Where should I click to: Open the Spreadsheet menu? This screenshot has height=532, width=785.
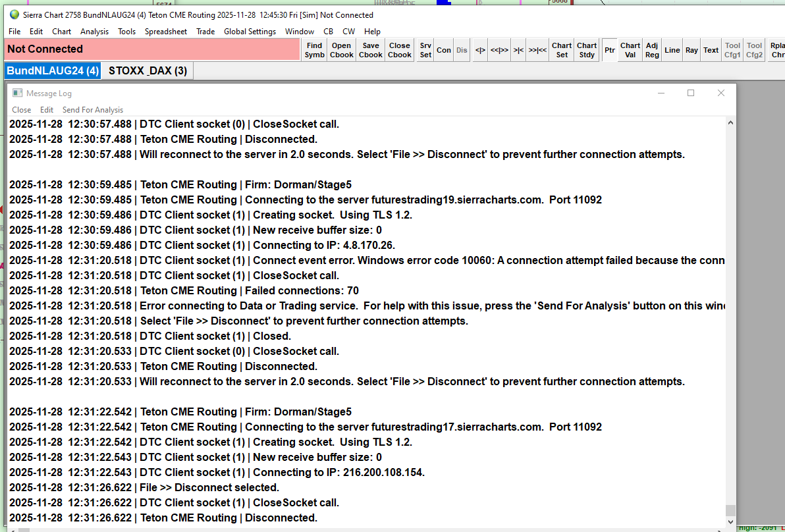pos(166,31)
